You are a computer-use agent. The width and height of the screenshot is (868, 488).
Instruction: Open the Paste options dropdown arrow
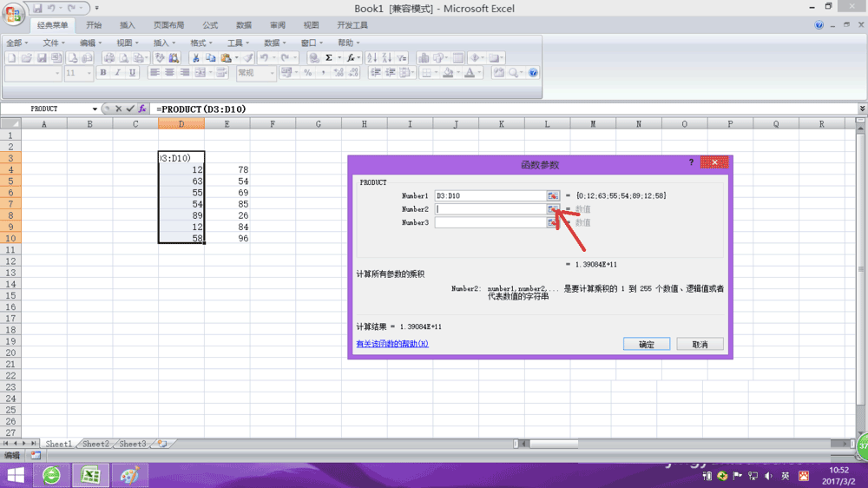click(x=236, y=57)
